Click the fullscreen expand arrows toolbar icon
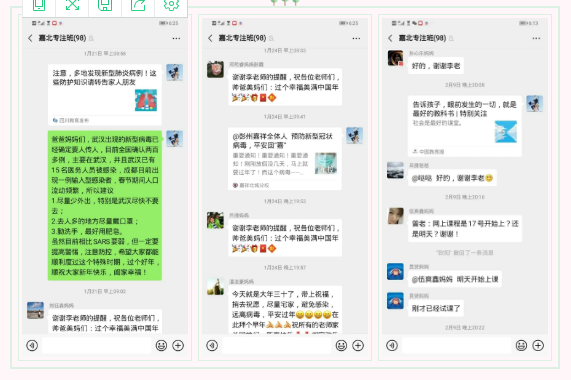Viewport: 571px width, 380px height. pyautogui.click(x=72, y=5)
